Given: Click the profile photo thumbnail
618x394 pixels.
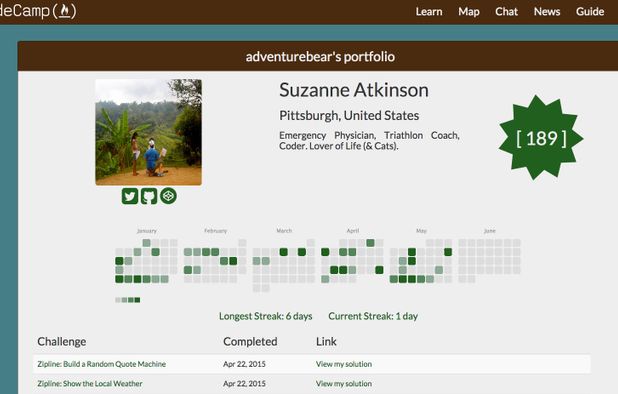Looking at the screenshot, I should 149,132.
